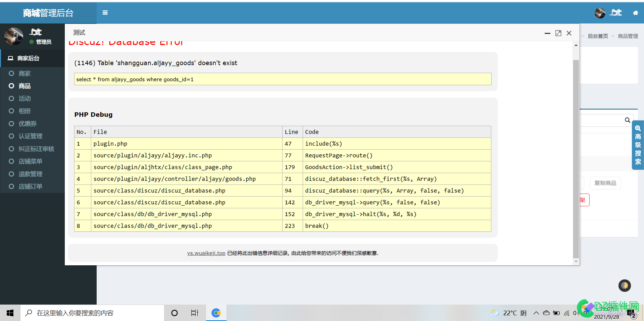
Task: Click the dialog vertical scrollbar thumb
Action: [x=576, y=159]
